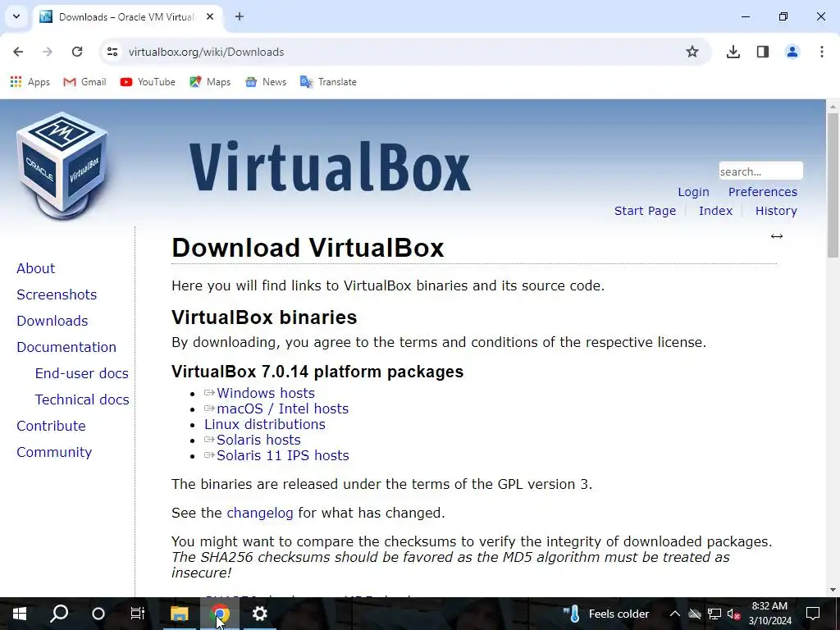Open Downloads in the sidebar
Image resolution: width=840 pixels, height=630 pixels.
pyautogui.click(x=52, y=321)
